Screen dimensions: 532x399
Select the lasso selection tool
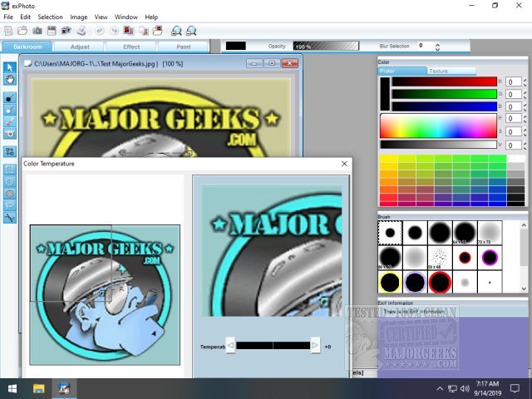[10, 205]
